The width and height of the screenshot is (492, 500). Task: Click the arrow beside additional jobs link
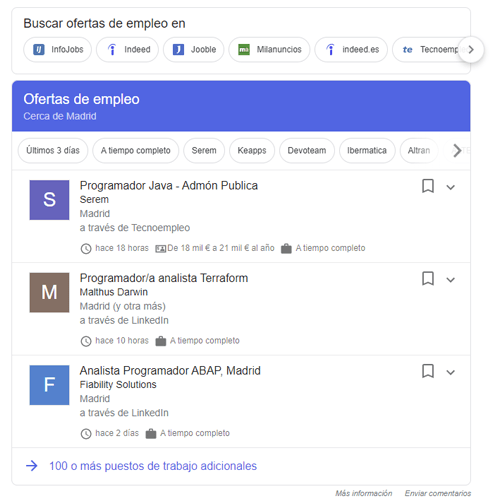(32, 466)
